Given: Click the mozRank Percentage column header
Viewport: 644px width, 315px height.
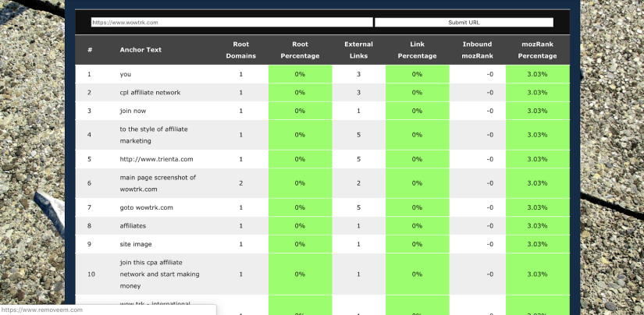Looking at the screenshot, I should coord(537,50).
